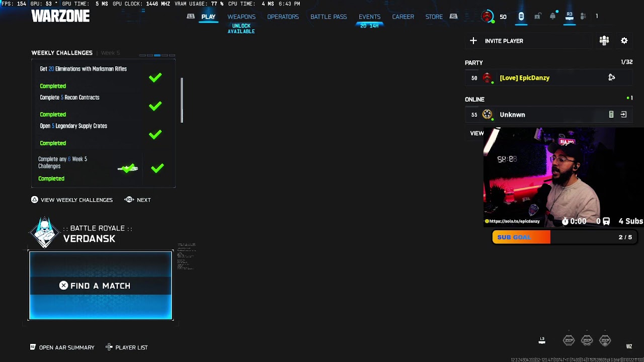Go to the BATTLE PASS tab

pyautogui.click(x=329, y=17)
